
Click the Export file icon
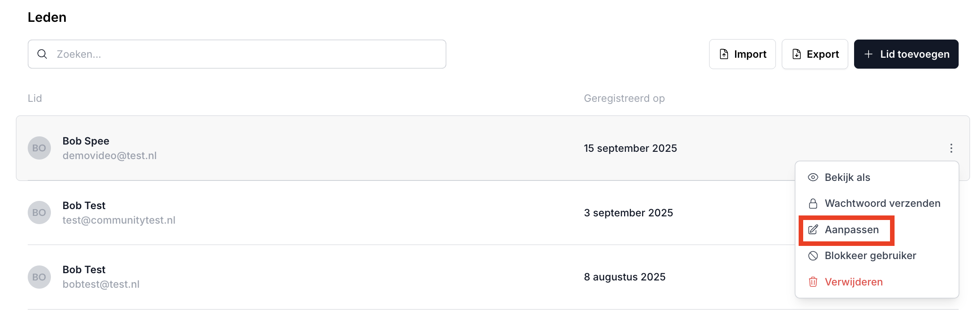[x=797, y=54]
